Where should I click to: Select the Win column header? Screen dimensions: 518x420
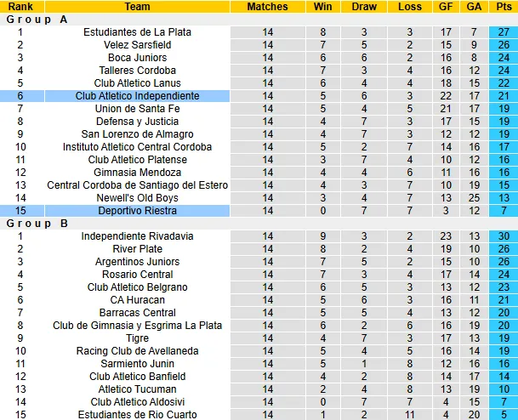pos(323,7)
